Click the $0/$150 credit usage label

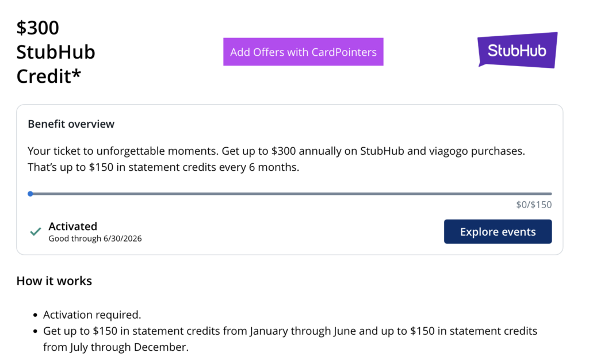point(534,204)
